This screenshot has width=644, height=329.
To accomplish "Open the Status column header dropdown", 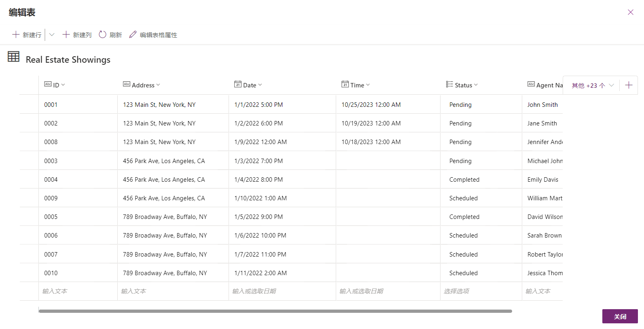I will (476, 85).
